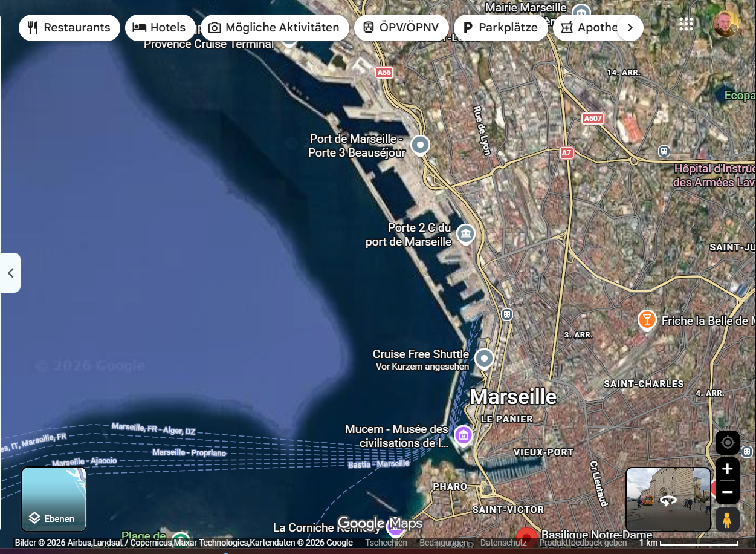Click the VIEUX-PORT district label
The image size is (756, 554).
click(x=544, y=452)
